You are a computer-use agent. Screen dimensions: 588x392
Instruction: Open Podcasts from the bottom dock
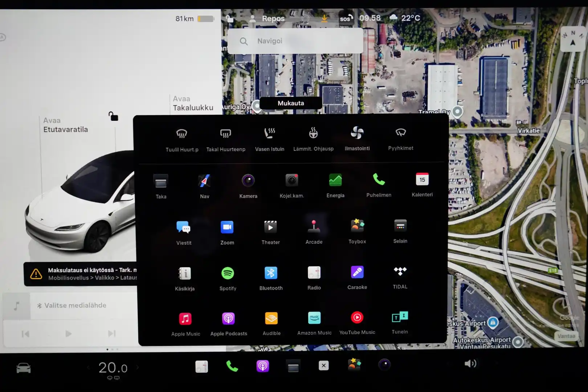[x=263, y=366]
